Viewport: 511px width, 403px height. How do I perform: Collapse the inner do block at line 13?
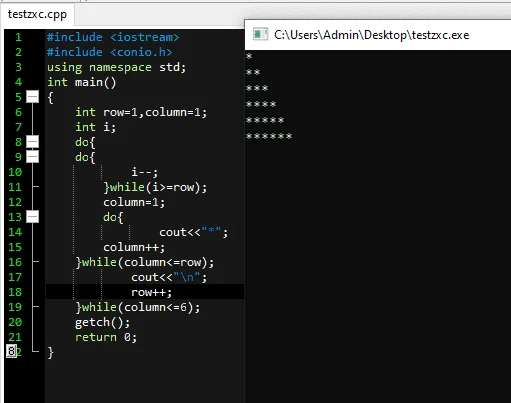pos(32,217)
